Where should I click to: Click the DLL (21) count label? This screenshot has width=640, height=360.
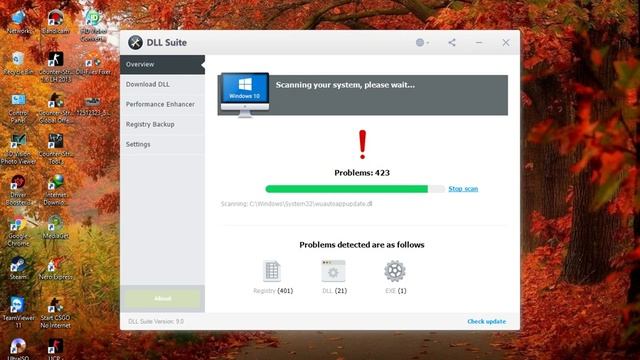334,291
